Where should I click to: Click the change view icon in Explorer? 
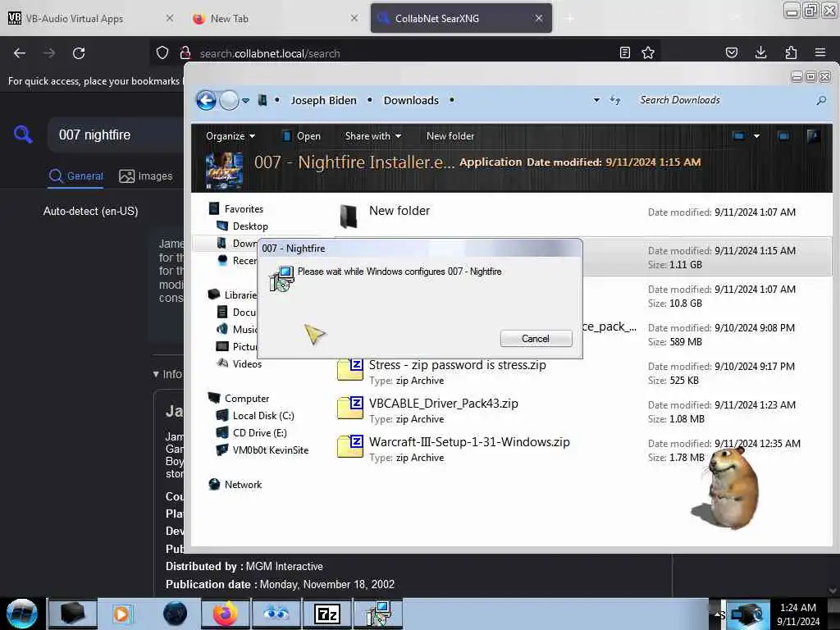click(739, 136)
